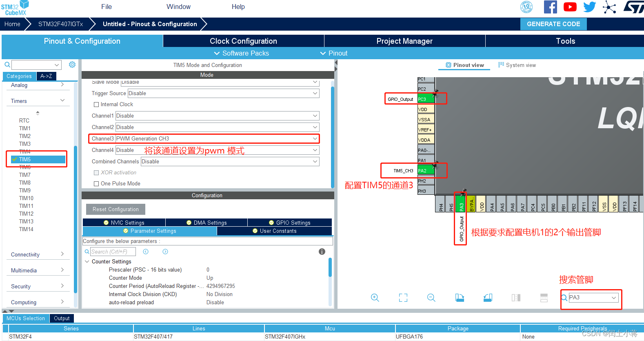The height and width of the screenshot is (341, 644).
Task: Open Trigger Source dropdown
Action: [224, 94]
